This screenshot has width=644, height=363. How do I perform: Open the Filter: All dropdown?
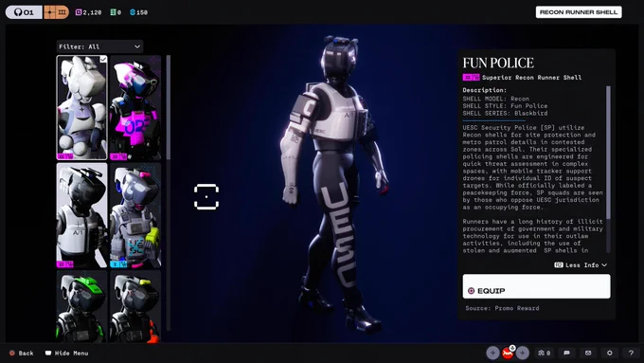99,46
